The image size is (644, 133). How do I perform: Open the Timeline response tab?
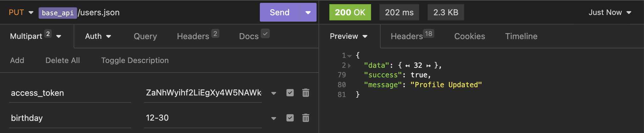(x=521, y=36)
